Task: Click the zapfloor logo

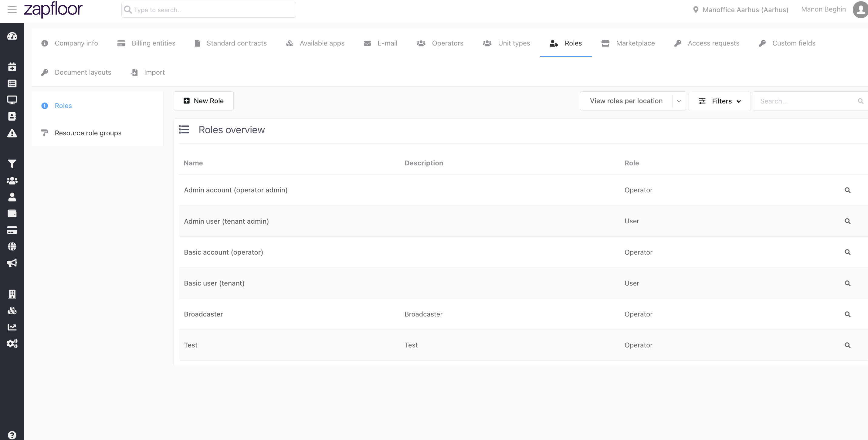Action: click(x=53, y=9)
